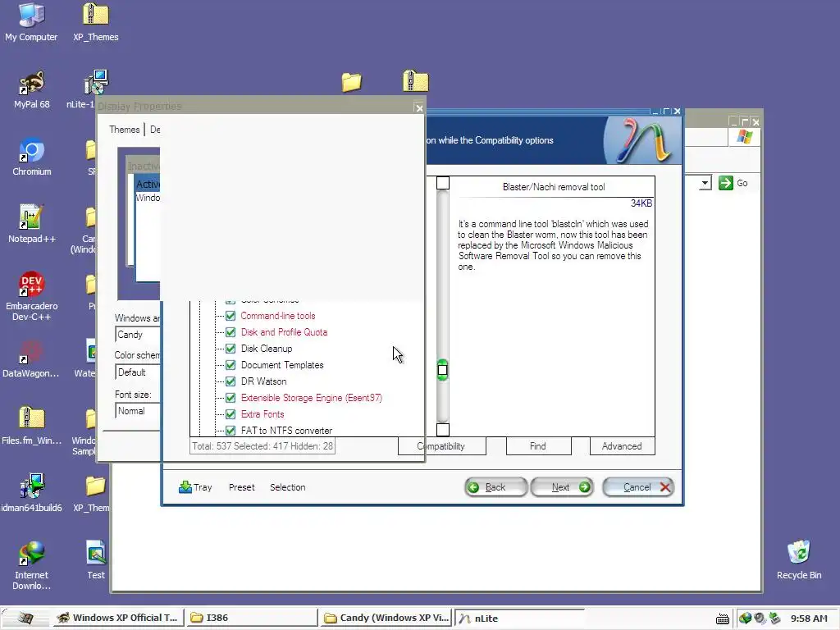Click the globe network icon in system tray
The height and width of the screenshot is (630, 840).
tap(745, 619)
